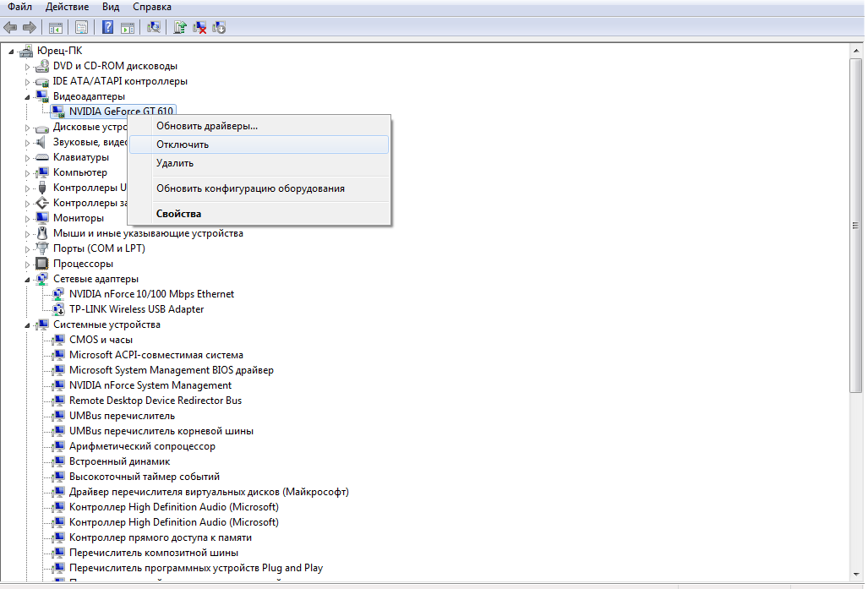This screenshot has height=589, width=868.
Task: Expand the Процессоры category
Action: pos(28,264)
